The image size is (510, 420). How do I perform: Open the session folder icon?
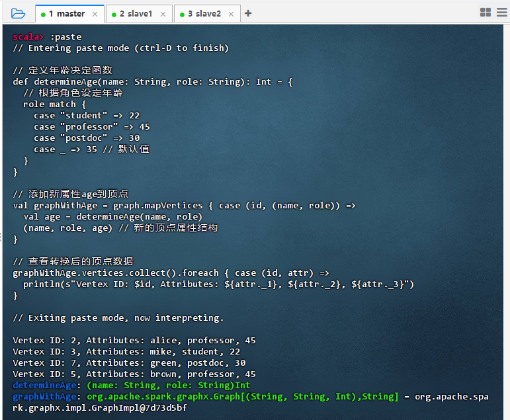click(18, 14)
